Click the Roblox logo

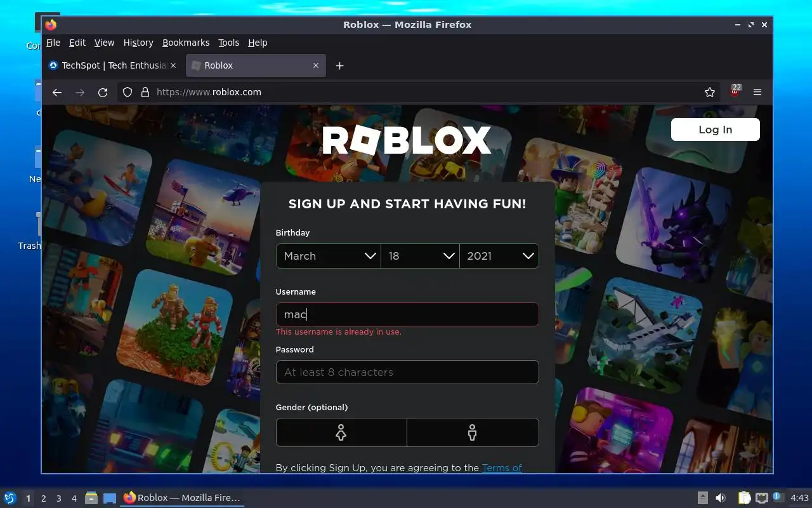coord(407,140)
